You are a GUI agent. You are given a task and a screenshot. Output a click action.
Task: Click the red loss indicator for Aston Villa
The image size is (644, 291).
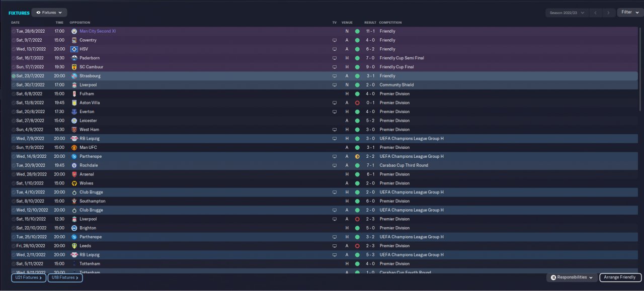tap(357, 103)
